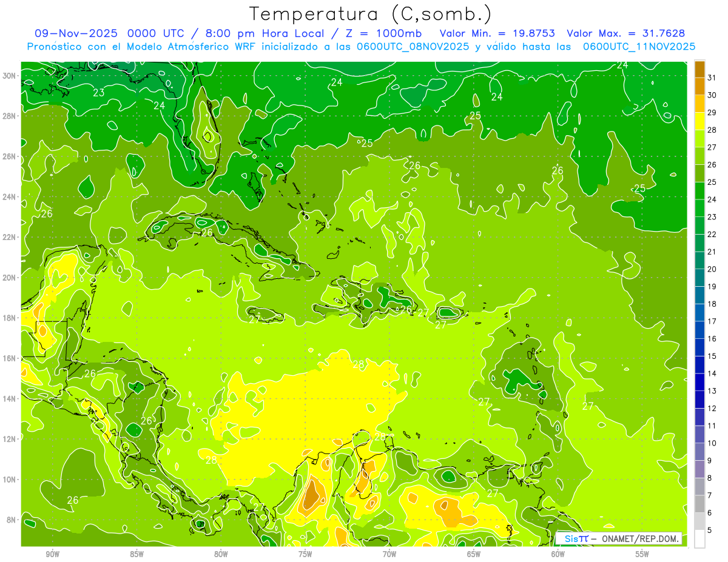The image size is (728, 562).
Task: Click the '70W' longitude axis label
Action: [x=389, y=554]
